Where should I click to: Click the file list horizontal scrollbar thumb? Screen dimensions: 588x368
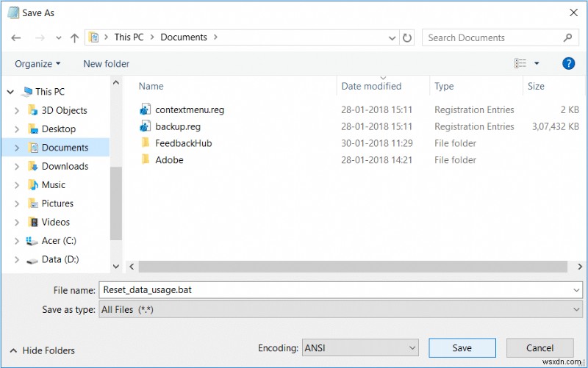tap(353, 267)
